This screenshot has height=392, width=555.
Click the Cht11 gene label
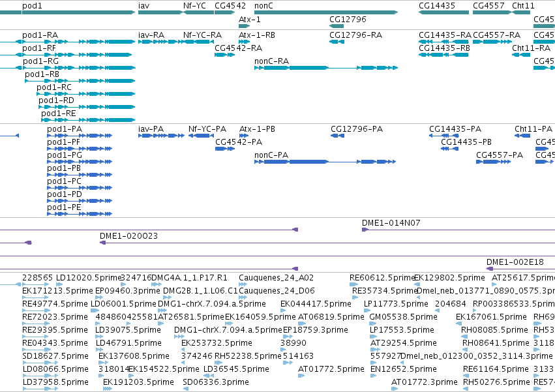click(523, 6)
